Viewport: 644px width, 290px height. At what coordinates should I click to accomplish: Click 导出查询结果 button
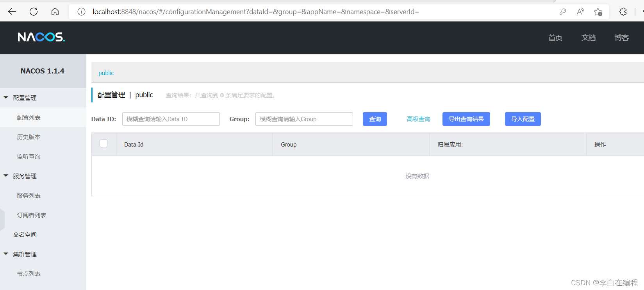[x=466, y=119]
